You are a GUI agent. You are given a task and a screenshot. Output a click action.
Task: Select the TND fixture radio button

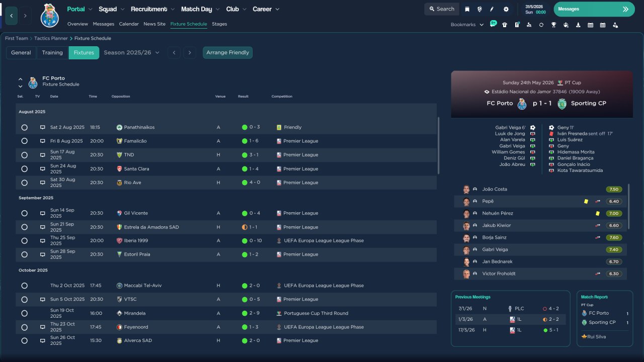point(24,155)
